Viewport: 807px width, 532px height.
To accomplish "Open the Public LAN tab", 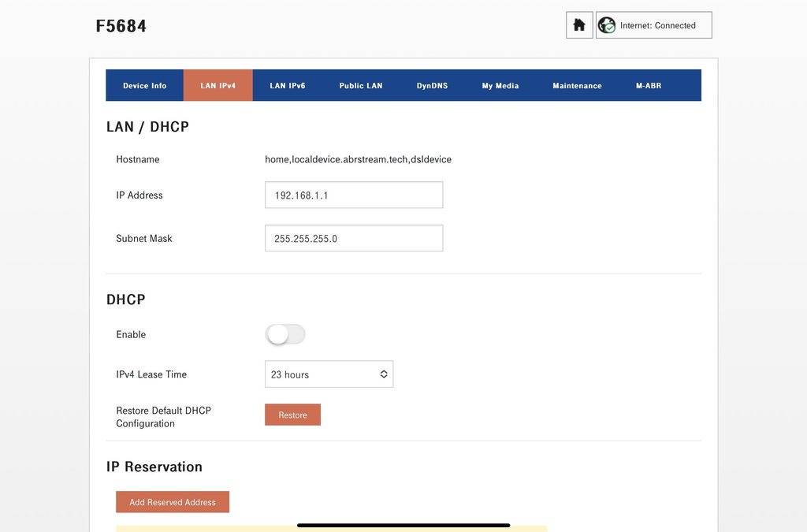I will tap(361, 85).
